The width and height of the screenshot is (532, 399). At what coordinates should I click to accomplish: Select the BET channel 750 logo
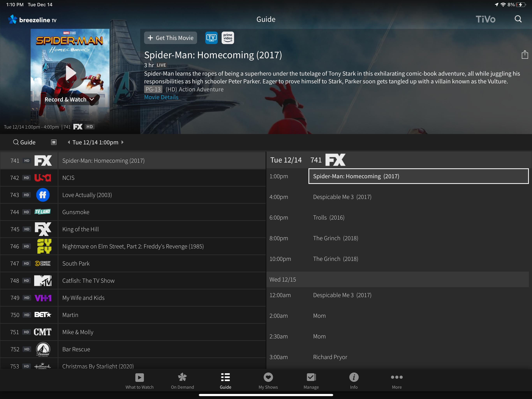[43, 315]
